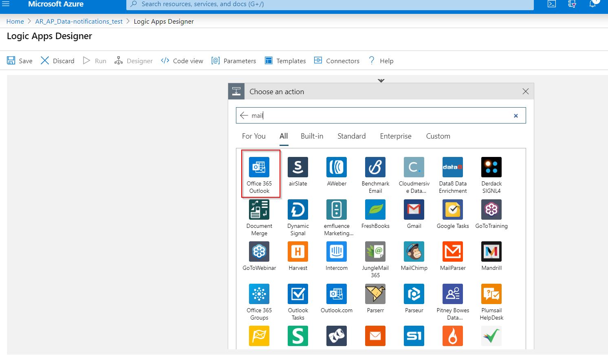This screenshot has height=364, width=608.
Task: Select the Mandrill connector
Action: pyautogui.click(x=491, y=256)
